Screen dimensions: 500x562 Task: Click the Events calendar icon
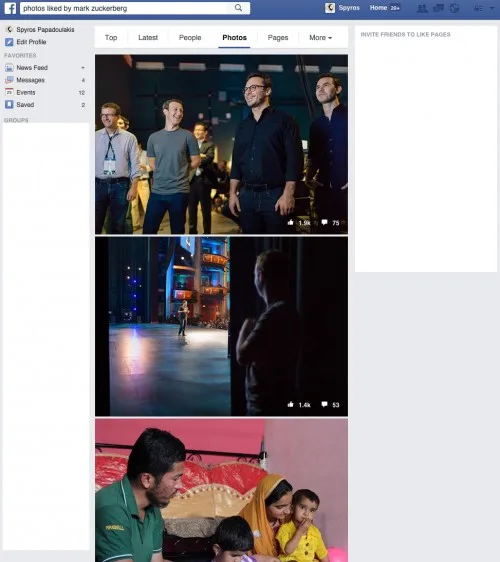point(9,92)
